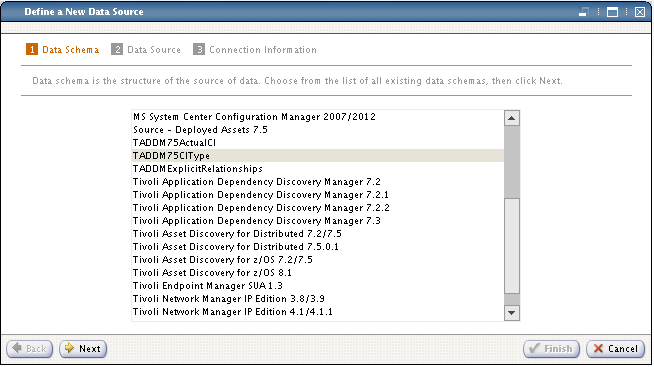Select Tivoli Application Dependency Discovery Manager 7.2

[x=317, y=181]
